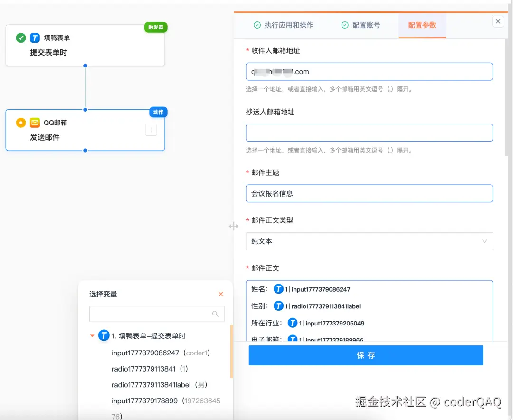The width and height of the screenshot is (513, 420).
Task: Click the 提交表单时 text on trigger node
Action: coord(48,52)
